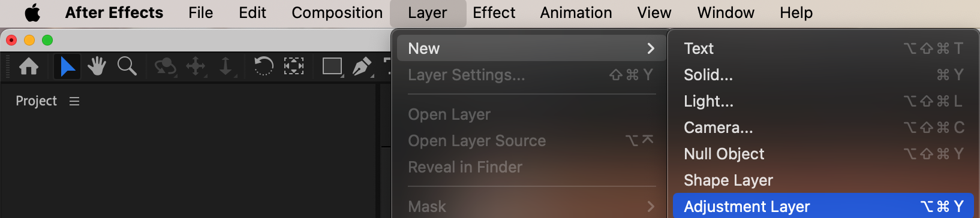Select the Rotation tool

pos(263,66)
